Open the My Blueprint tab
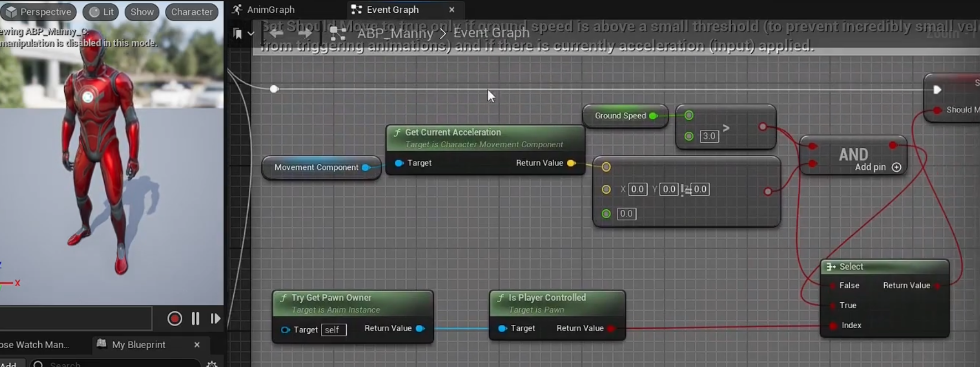Screen dimensions: 980x367 [138, 344]
